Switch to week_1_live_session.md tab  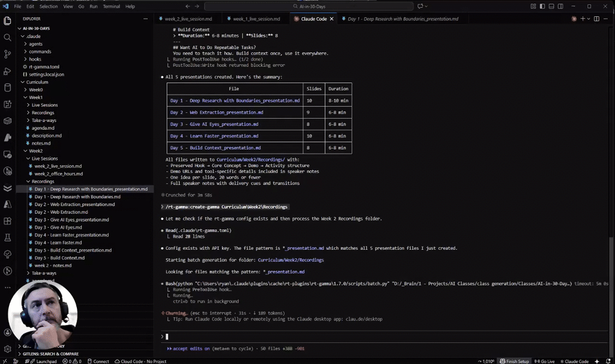(256, 19)
